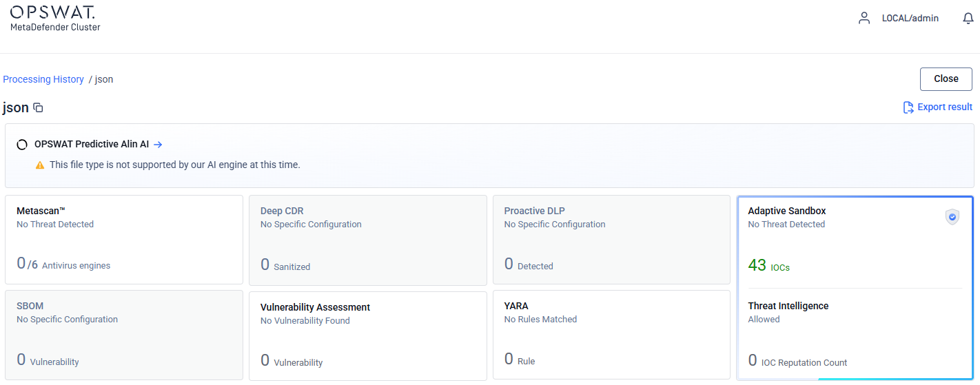Go back to Processing History
Viewport: 980px width, 385px height.
(43, 79)
